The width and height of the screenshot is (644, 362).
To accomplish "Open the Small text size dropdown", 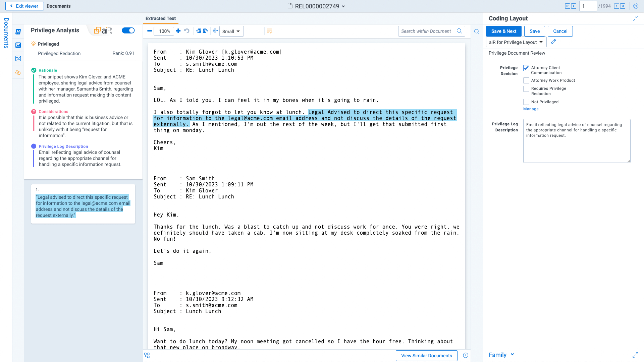I will (231, 32).
